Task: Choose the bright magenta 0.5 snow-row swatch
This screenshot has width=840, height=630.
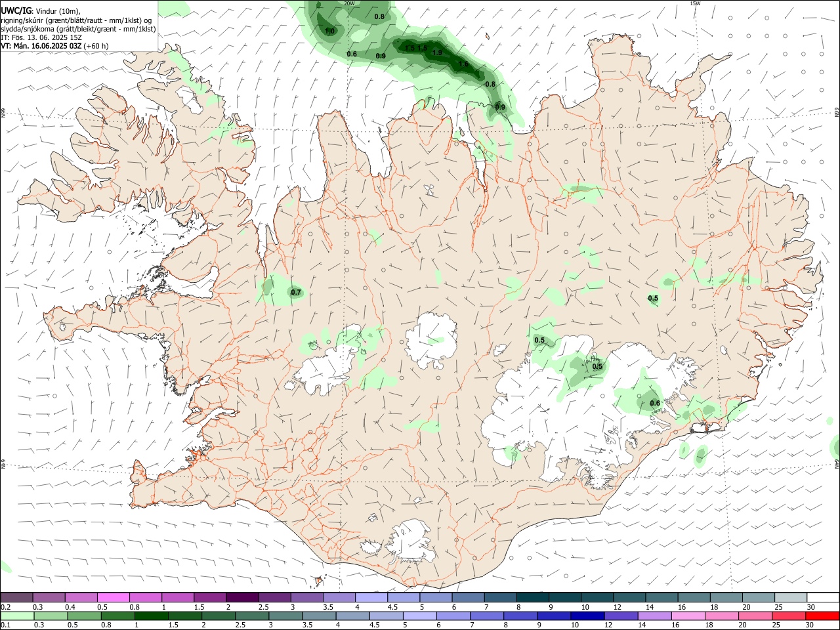Action: coord(114,598)
